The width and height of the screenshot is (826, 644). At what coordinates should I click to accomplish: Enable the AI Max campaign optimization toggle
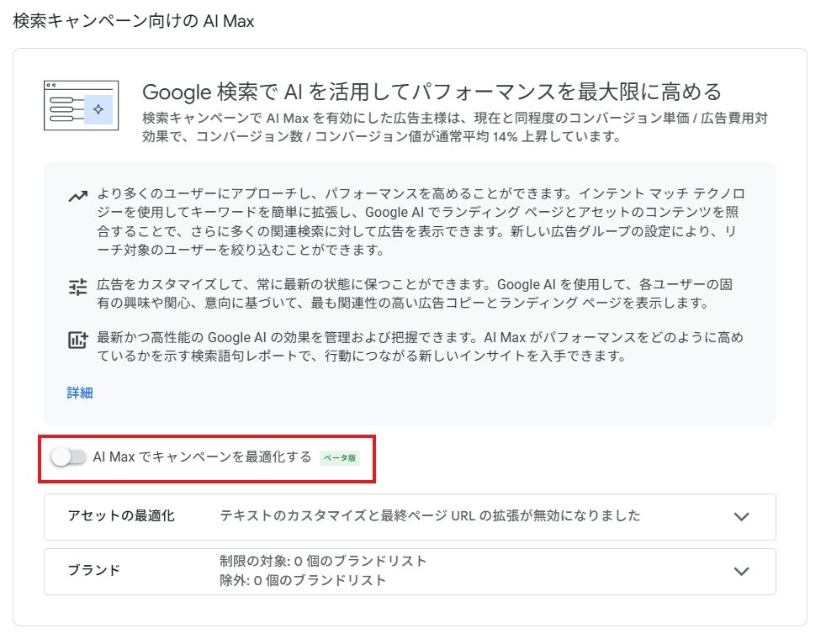tap(68, 457)
